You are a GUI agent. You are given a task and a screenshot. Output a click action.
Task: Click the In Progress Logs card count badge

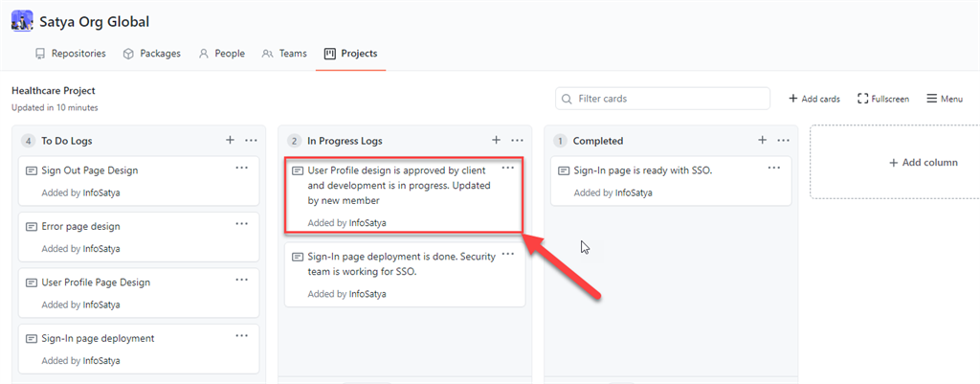pos(294,141)
